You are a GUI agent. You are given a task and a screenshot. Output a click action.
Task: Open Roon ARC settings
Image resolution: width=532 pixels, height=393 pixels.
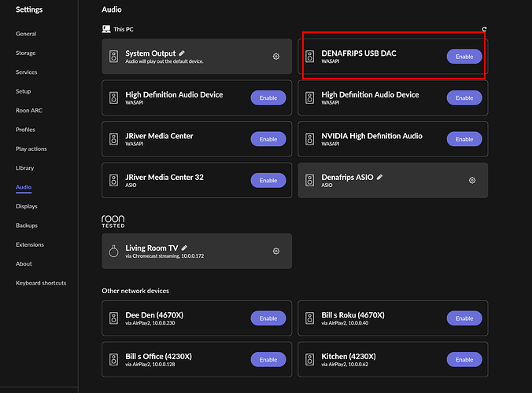tap(29, 111)
